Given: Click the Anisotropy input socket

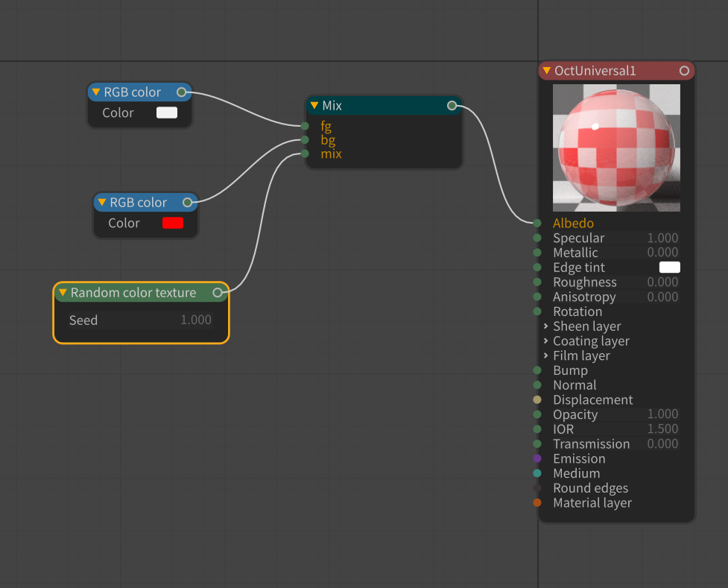Looking at the screenshot, I should click(x=537, y=297).
